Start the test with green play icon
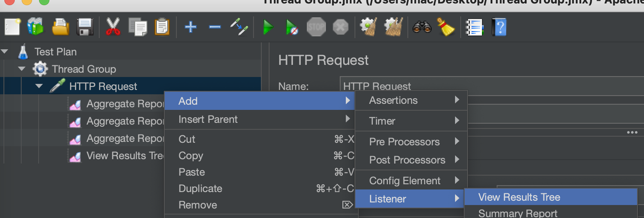The height and width of the screenshot is (218, 644). point(268,28)
